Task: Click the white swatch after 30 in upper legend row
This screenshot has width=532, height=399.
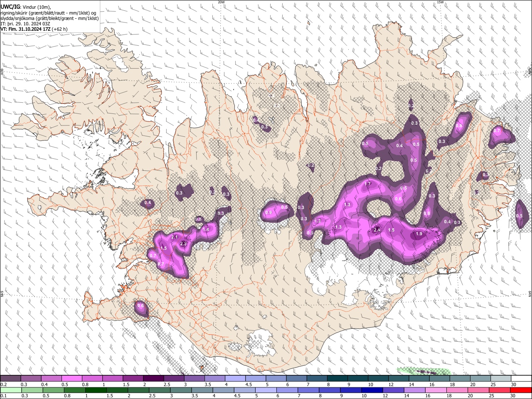Action: coord(521,378)
